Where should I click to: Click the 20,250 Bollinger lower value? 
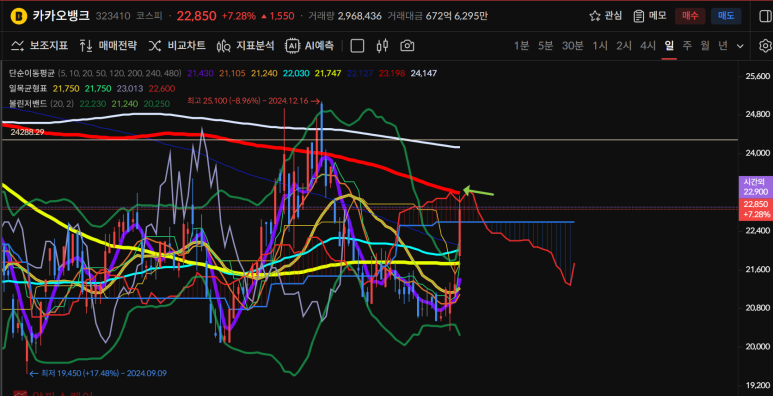pyautogui.click(x=157, y=104)
